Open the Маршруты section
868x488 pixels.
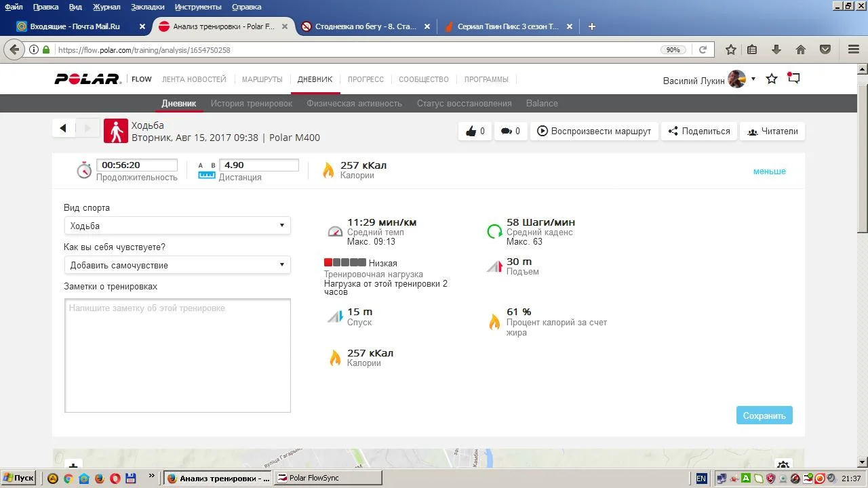point(262,79)
